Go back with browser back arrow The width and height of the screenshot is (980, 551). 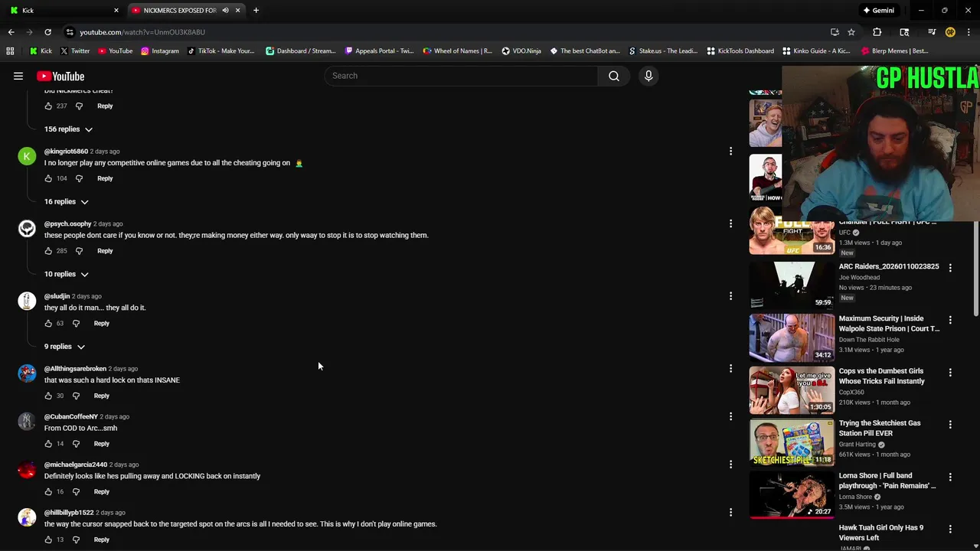coord(11,32)
